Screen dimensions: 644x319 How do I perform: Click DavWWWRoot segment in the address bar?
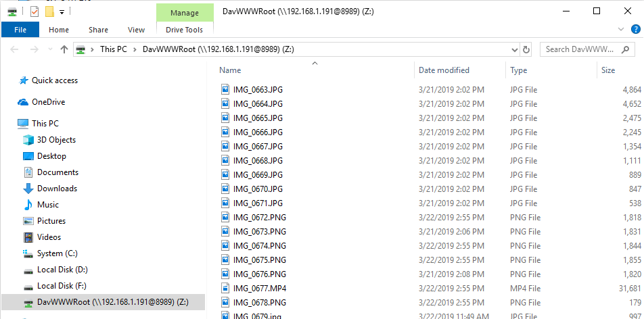[218, 49]
